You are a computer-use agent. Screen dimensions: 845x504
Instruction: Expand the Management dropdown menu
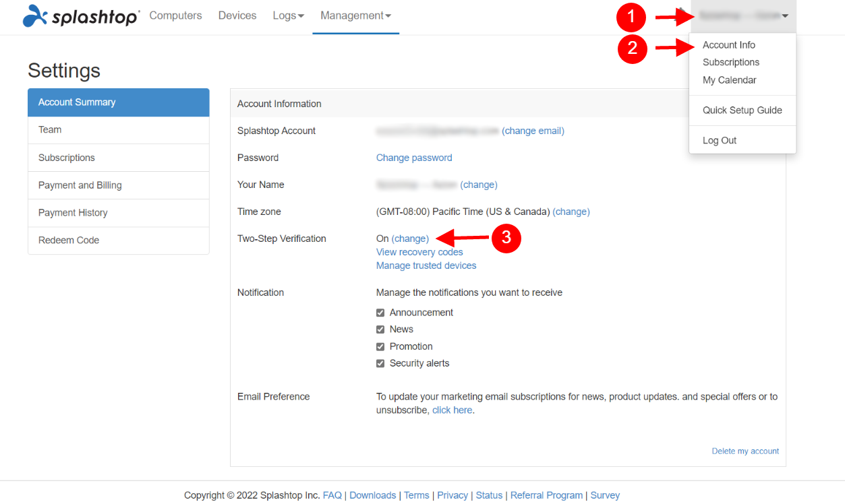point(355,15)
